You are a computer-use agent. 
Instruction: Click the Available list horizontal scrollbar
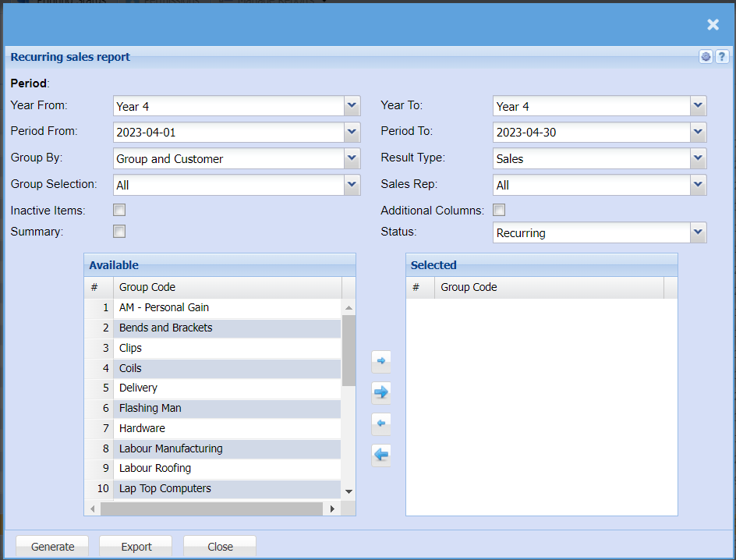(x=211, y=509)
